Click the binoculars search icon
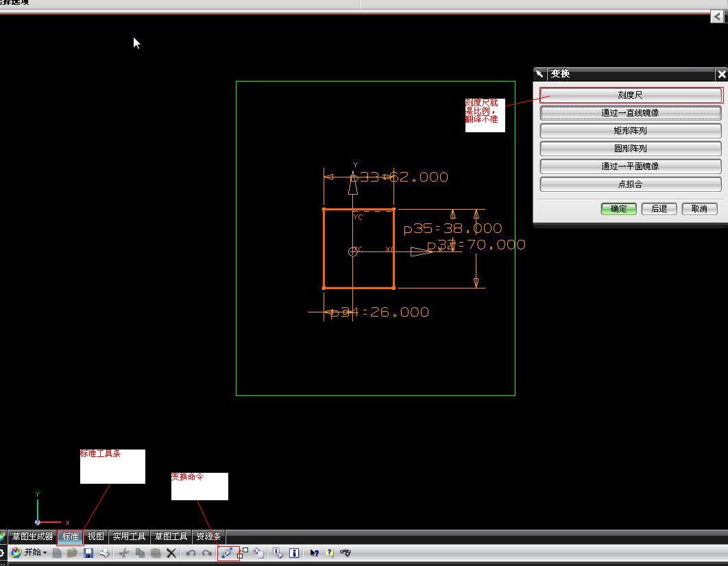 (x=345, y=552)
